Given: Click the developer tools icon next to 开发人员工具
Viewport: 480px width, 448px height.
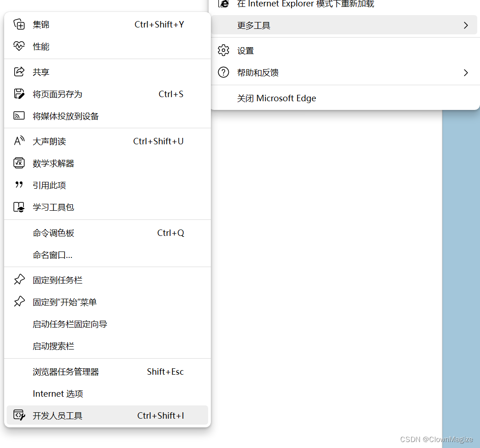Looking at the screenshot, I should [x=19, y=415].
